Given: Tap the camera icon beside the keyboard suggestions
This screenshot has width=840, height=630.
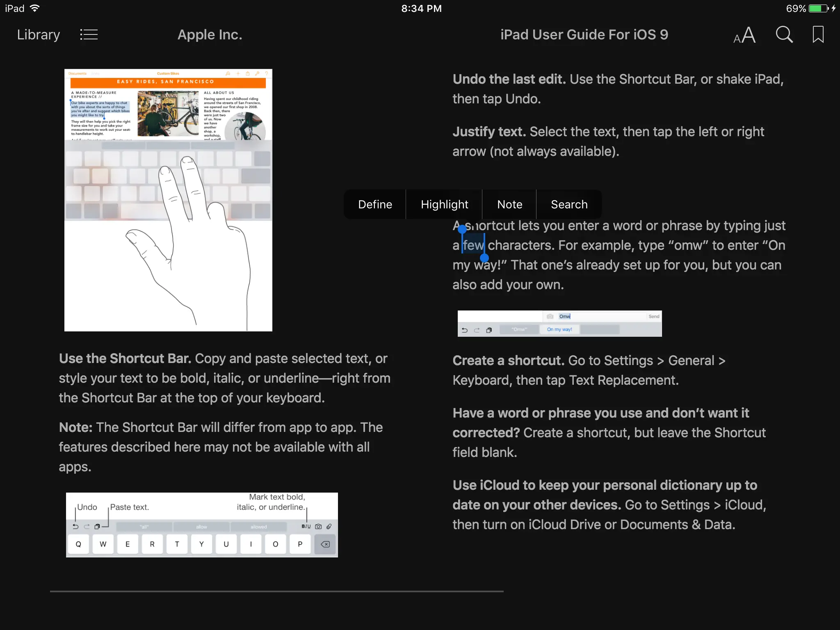Looking at the screenshot, I should tap(319, 526).
